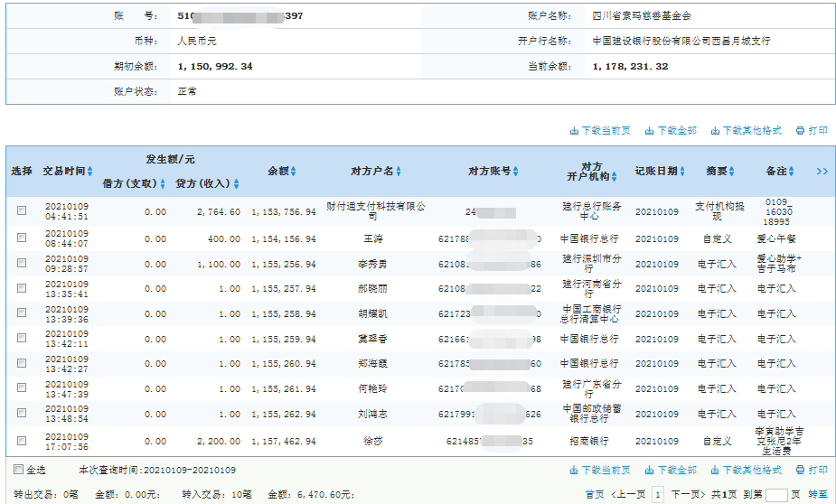Sort by 交易时间 column arrows
The width and height of the screenshot is (836, 504).
coord(90,171)
